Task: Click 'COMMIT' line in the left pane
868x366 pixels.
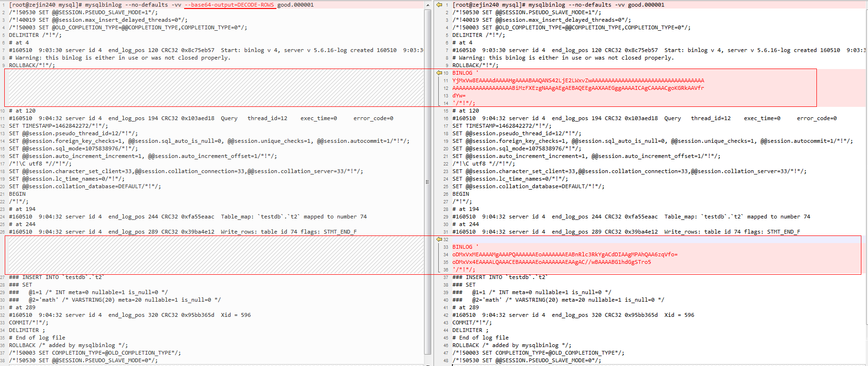Action: click(28, 322)
